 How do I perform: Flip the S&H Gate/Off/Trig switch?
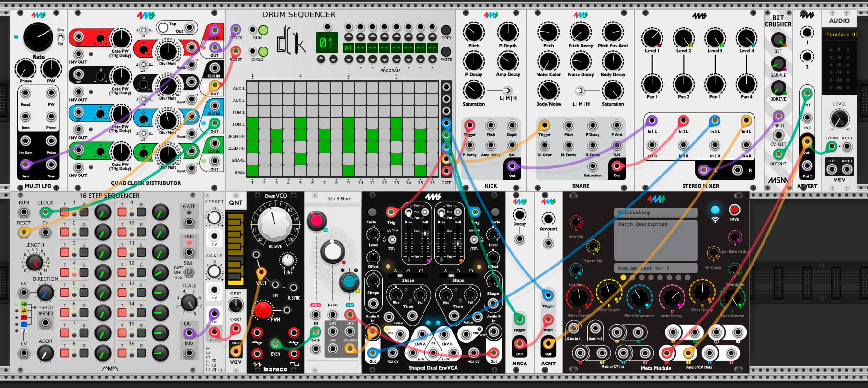(x=190, y=272)
